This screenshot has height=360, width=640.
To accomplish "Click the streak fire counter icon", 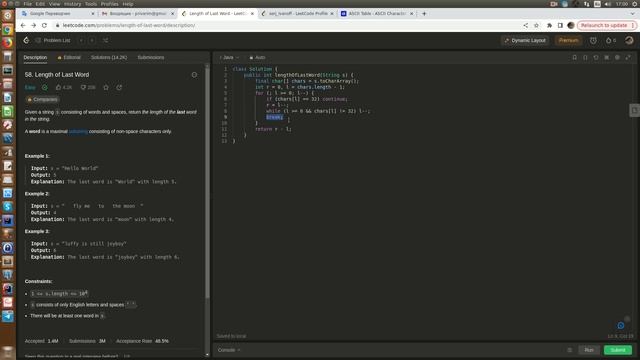I will (611, 40).
